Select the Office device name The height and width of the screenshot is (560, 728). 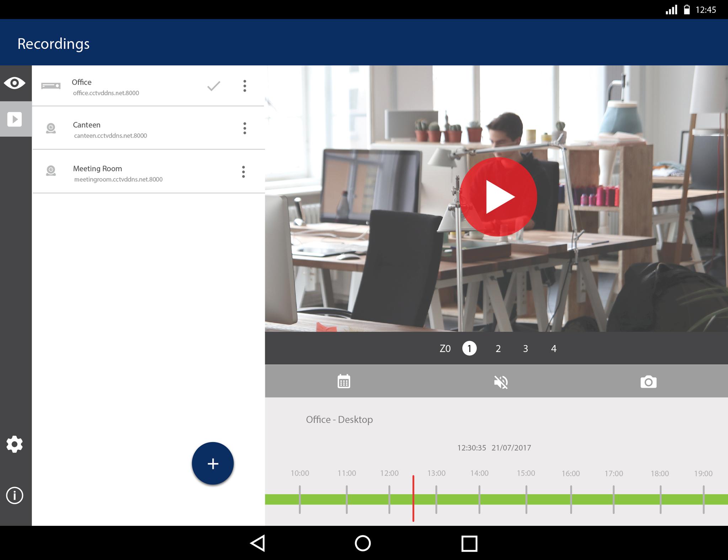(82, 82)
